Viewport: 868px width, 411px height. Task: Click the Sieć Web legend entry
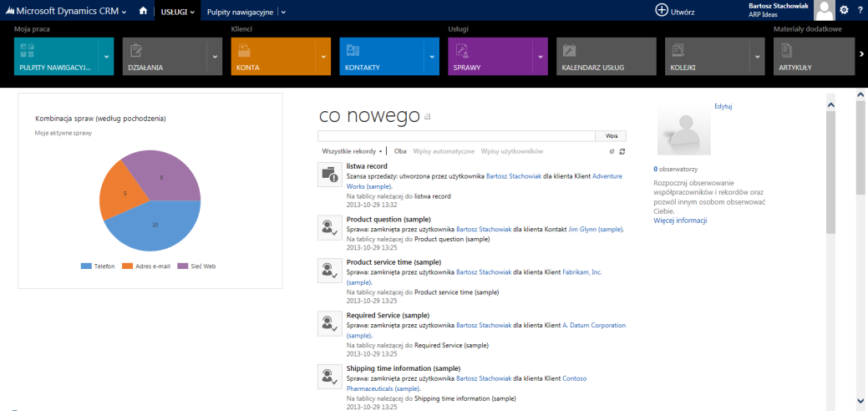196,266
